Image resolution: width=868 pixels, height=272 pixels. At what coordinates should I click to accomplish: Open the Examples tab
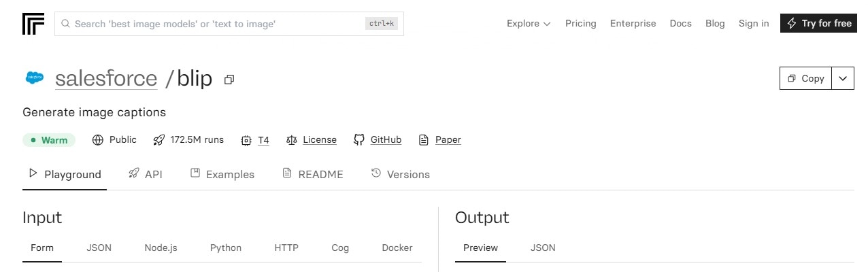click(222, 174)
